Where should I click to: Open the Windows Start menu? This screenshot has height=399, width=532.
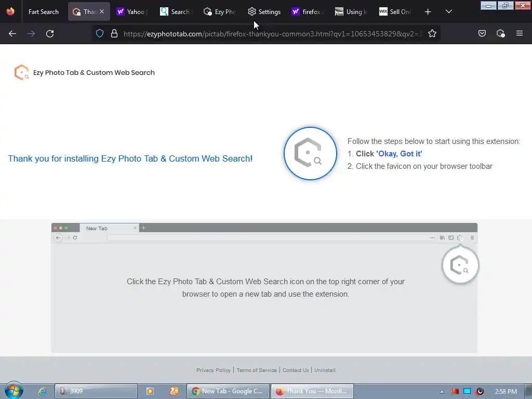tap(14, 391)
